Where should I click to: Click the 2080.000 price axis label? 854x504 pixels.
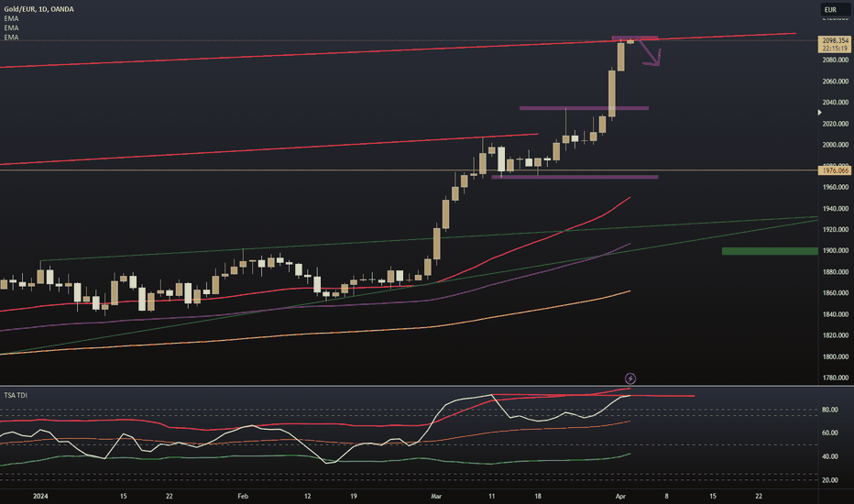pyautogui.click(x=836, y=60)
